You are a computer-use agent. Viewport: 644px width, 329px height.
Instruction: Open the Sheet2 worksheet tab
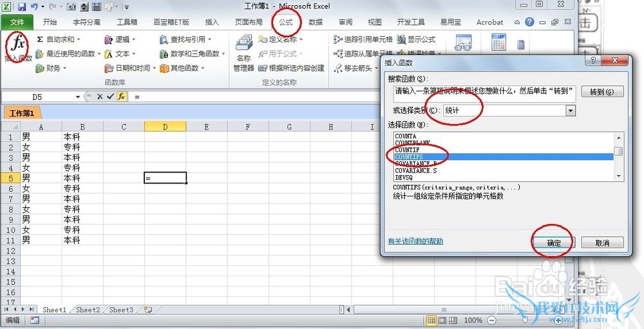[x=88, y=310]
